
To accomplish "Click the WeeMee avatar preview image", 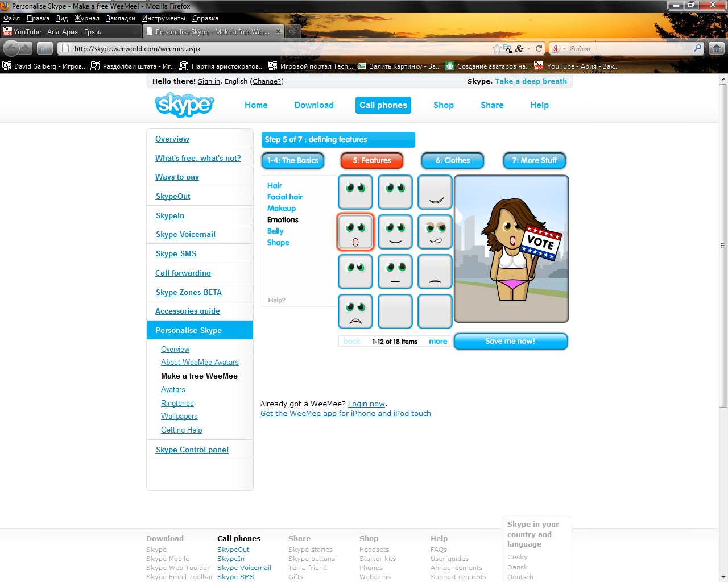I will pyautogui.click(x=511, y=249).
